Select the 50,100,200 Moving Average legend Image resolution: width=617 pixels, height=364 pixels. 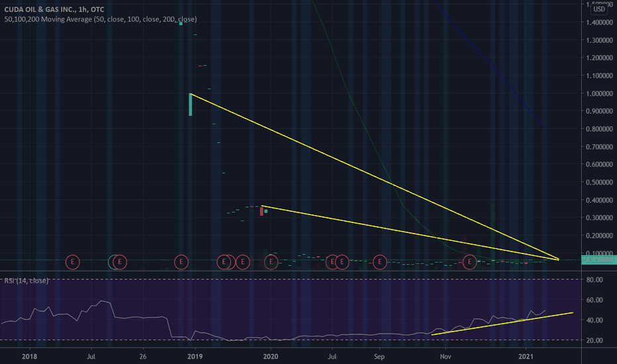[101, 19]
